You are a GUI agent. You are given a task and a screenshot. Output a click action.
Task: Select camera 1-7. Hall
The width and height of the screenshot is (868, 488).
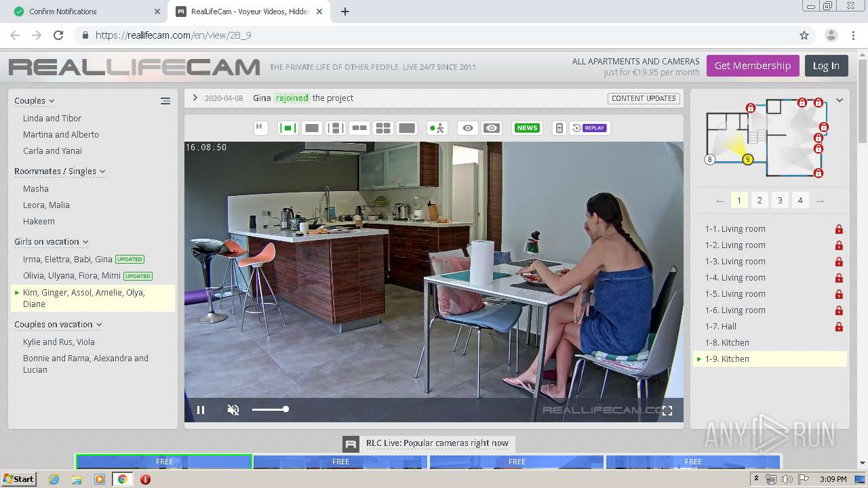pos(720,327)
